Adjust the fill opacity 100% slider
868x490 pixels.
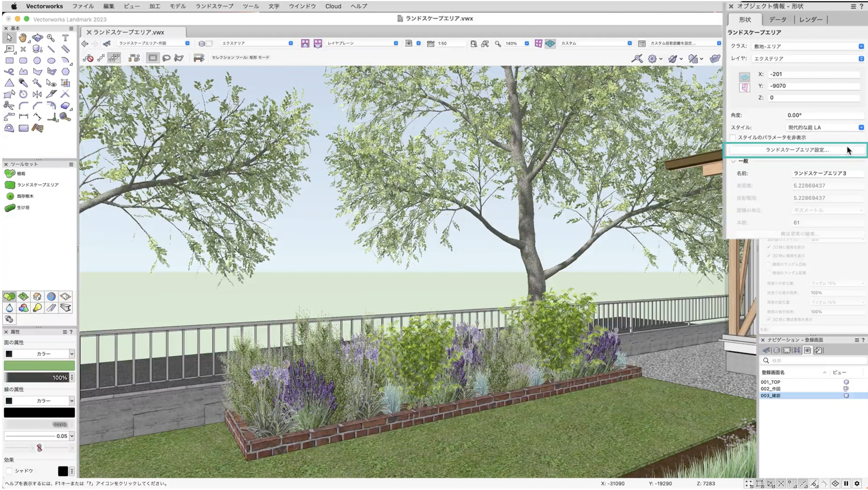coord(36,377)
